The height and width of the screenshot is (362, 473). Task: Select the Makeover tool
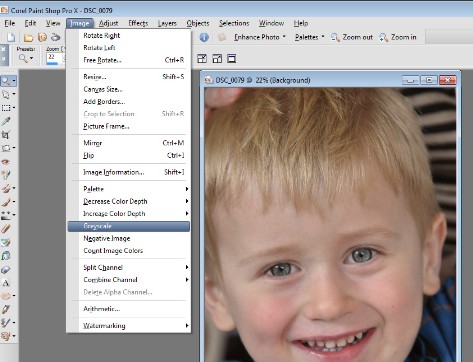coord(6,175)
